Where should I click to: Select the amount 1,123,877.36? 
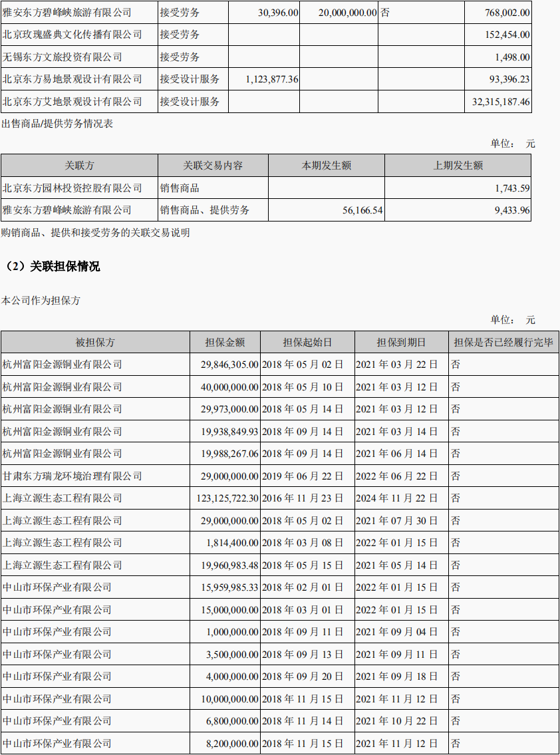click(x=272, y=79)
